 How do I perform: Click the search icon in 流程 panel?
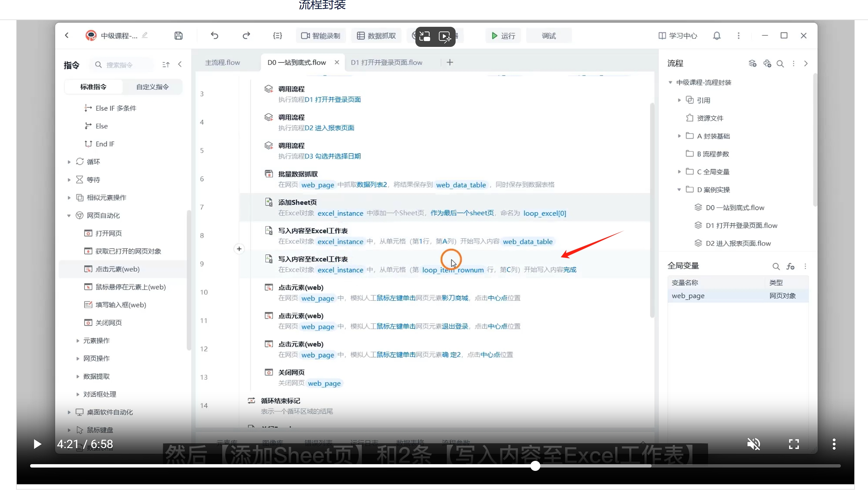coord(780,64)
